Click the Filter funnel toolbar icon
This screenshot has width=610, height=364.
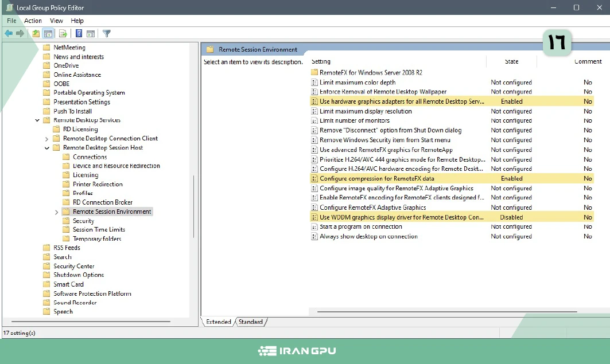(106, 33)
